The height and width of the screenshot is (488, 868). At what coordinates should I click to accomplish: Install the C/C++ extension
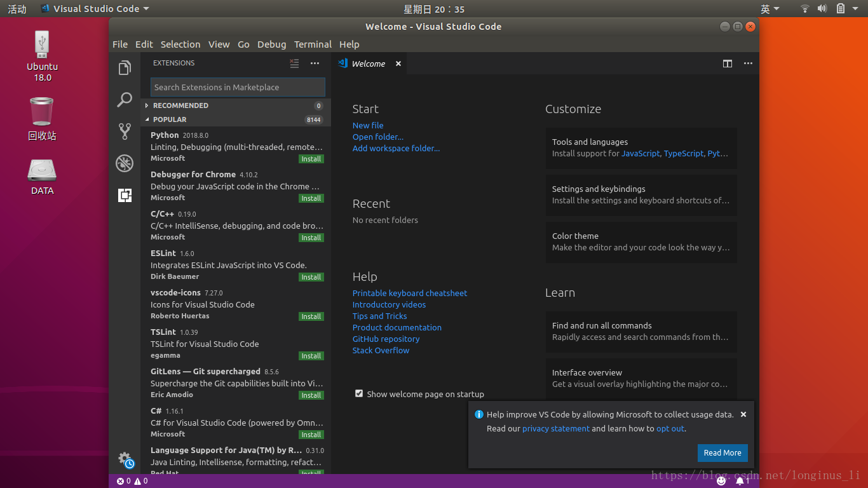tap(311, 238)
